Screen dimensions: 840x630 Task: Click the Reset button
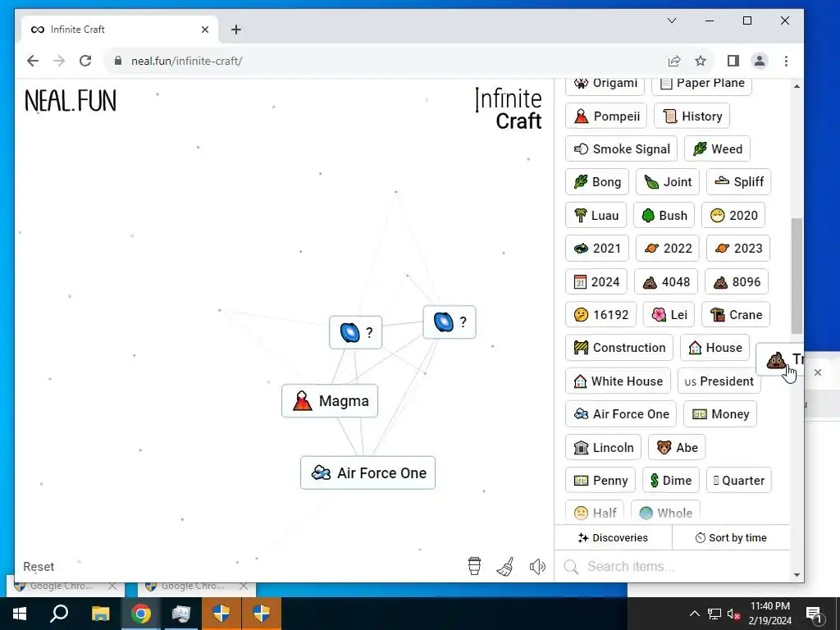tap(39, 566)
